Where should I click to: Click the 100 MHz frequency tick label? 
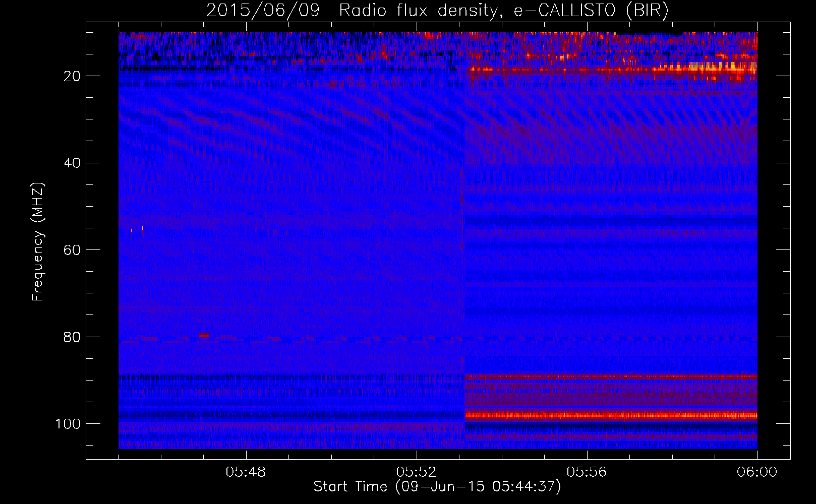(x=68, y=424)
